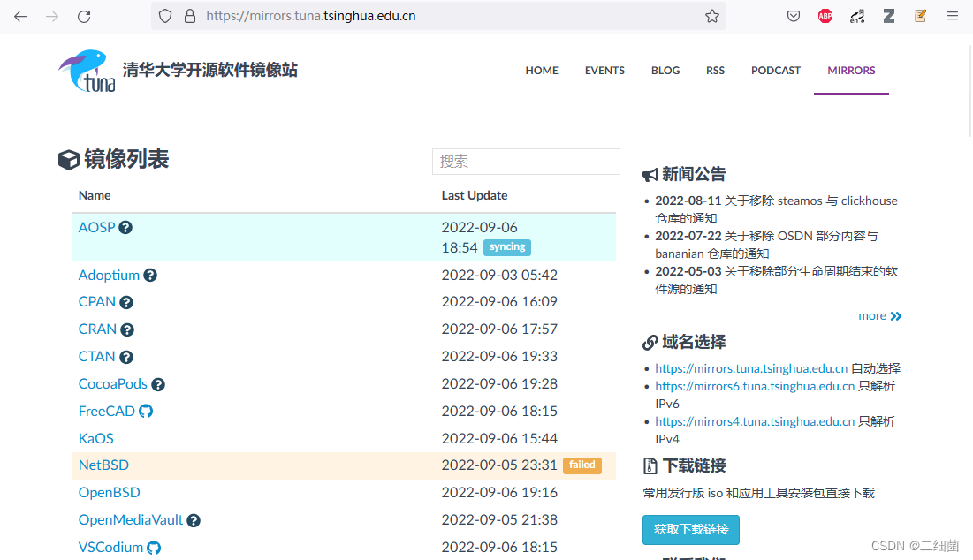Click the help icon next to CRAN
Viewport: 973px width, 560px height.
click(x=127, y=330)
